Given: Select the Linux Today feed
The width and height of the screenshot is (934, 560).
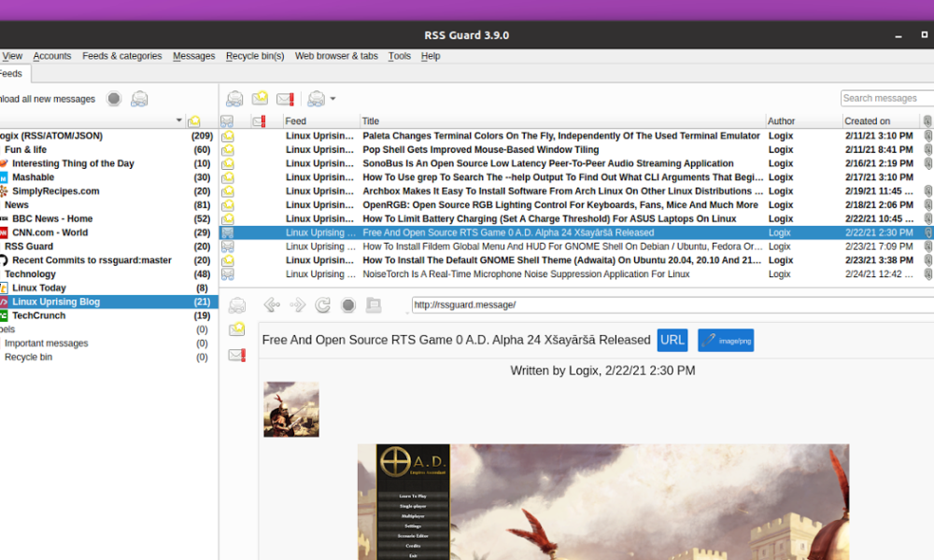Looking at the screenshot, I should point(38,288).
